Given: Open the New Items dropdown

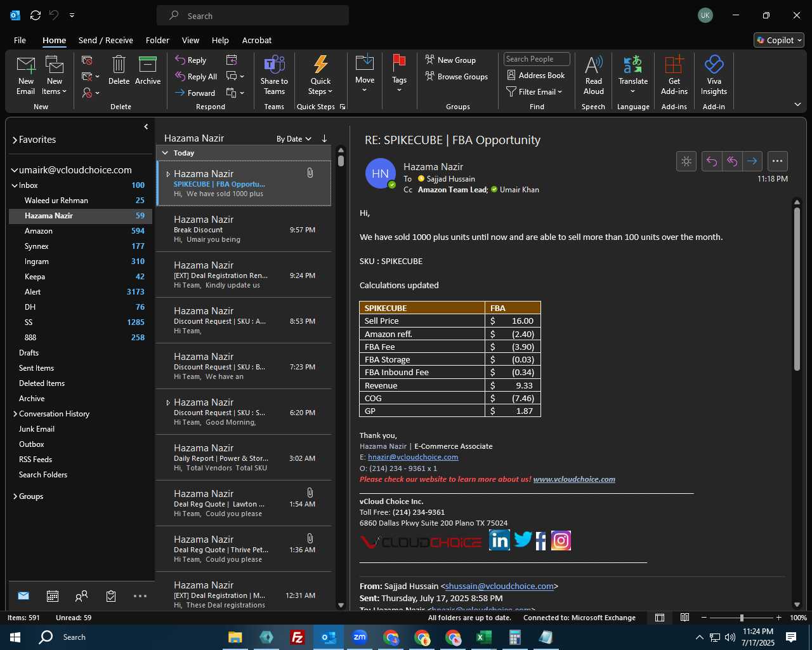Looking at the screenshot, I should tap(55, 76).
